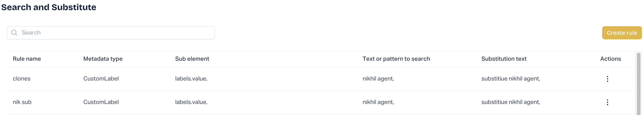Select the nik sub rule name
This screenshot has width=644, height=115.
pyautogui.click(x=22, y=102)
